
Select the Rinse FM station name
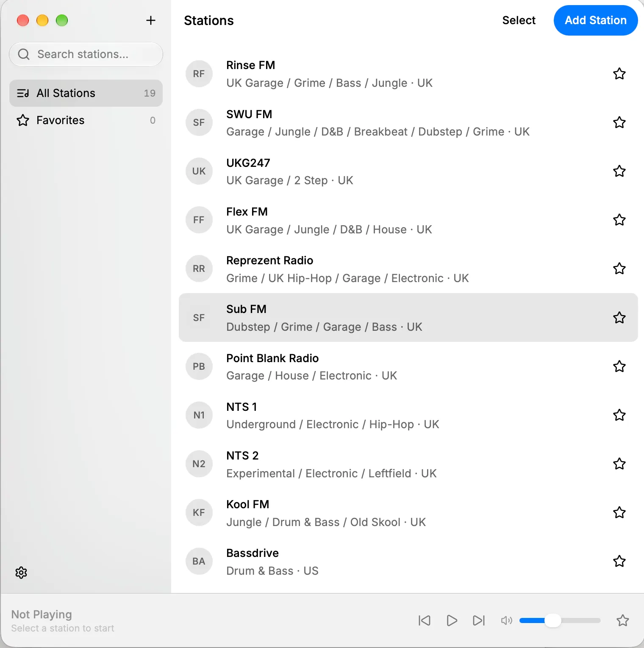pos(251,65)
